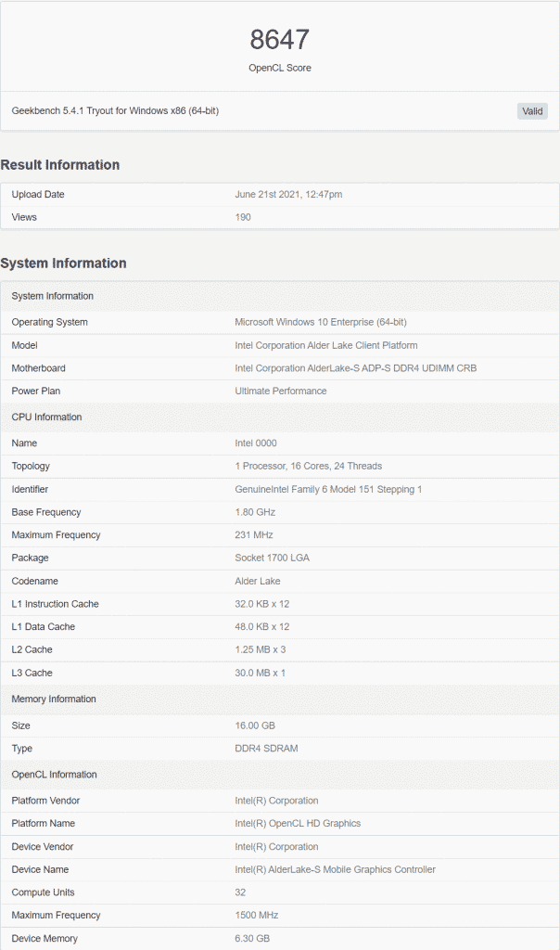560x950 pixels.
Task: Click the 'Device Name' row label
Action: [40, 870]
